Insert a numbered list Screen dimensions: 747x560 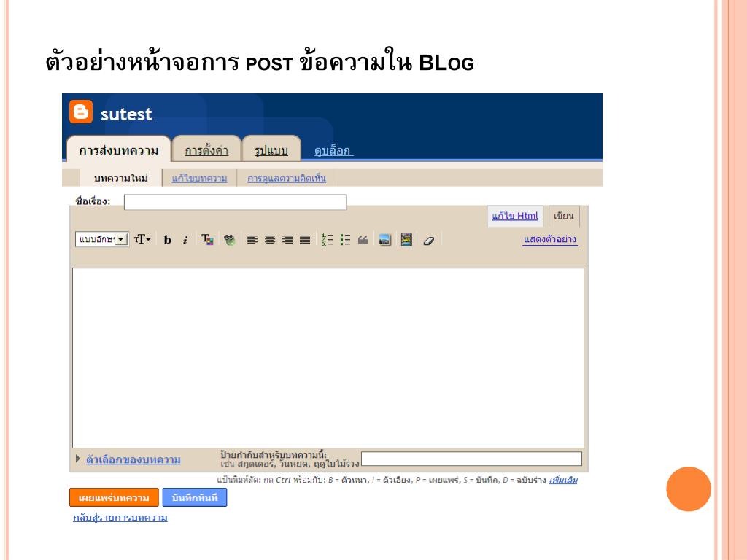click(x=328, y=239)
